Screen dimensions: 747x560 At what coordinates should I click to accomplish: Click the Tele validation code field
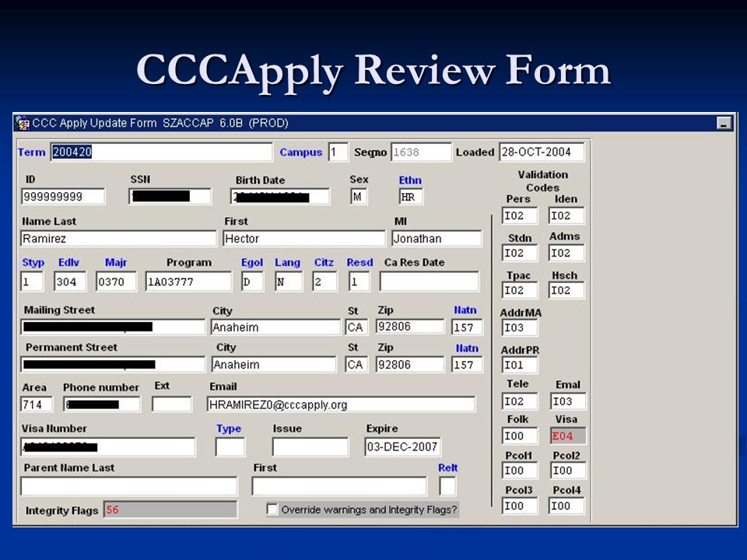(520, 401)
